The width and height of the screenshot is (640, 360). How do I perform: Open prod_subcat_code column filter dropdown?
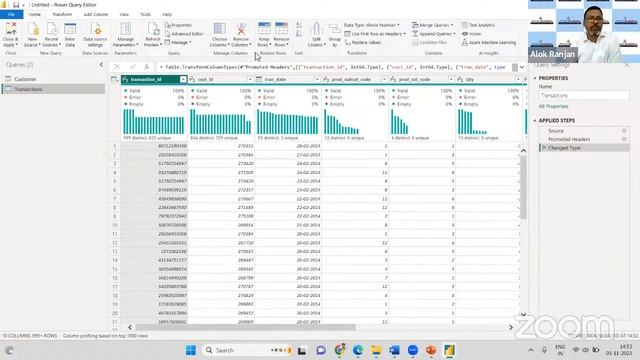[384, 79]
